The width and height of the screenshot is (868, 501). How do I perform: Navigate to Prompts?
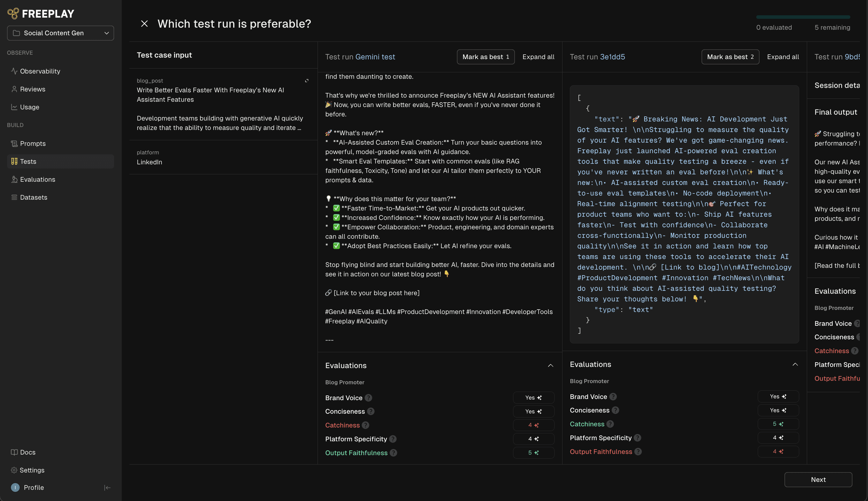click(x=61, y=143)
